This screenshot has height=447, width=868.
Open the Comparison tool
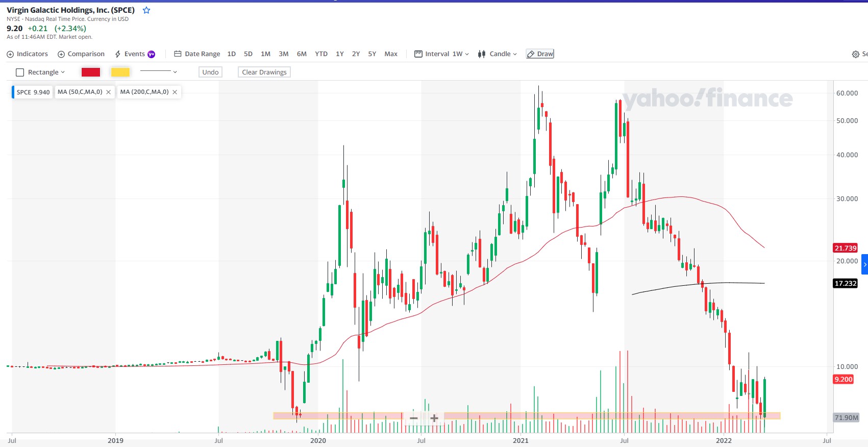81,54
